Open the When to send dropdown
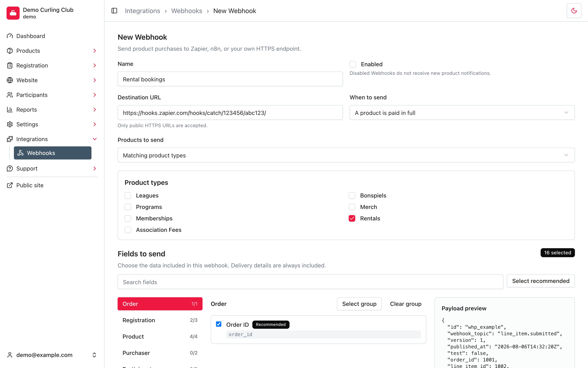This screenshot has height=368, width=588. click(x=462, y=112)
